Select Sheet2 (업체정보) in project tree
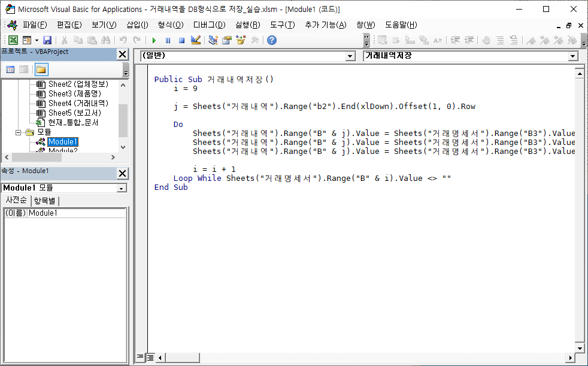The width and height of the screenshot is (588, 366). (78, 84)
